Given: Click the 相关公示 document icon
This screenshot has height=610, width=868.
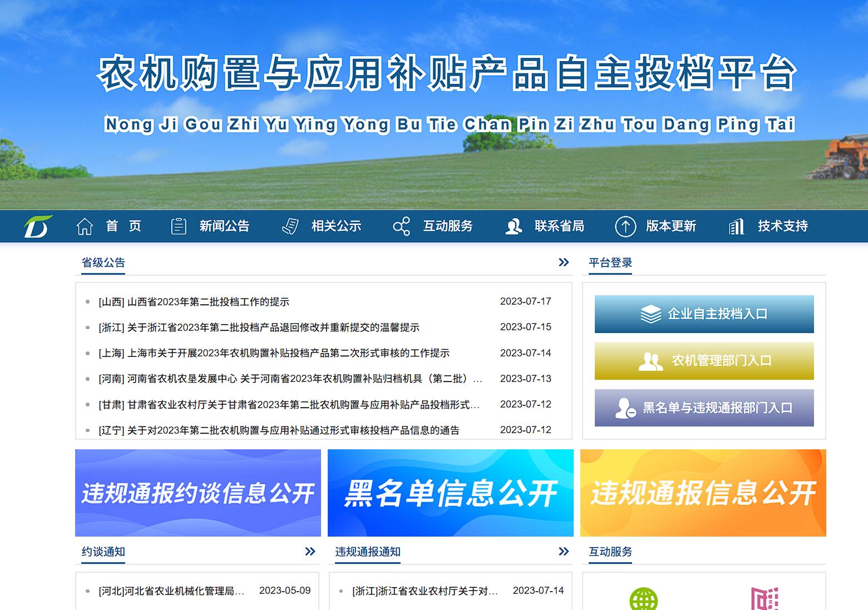Looking at the screenshot, I should pos(290,226).
